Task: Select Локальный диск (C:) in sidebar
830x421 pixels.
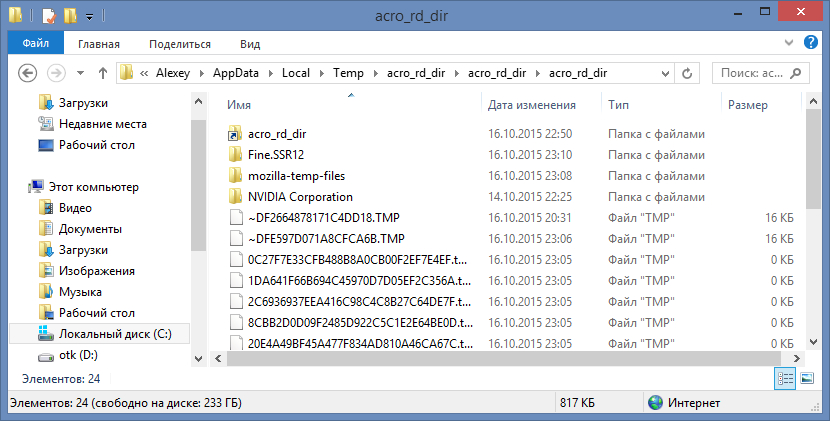Action: coord(115,334)
